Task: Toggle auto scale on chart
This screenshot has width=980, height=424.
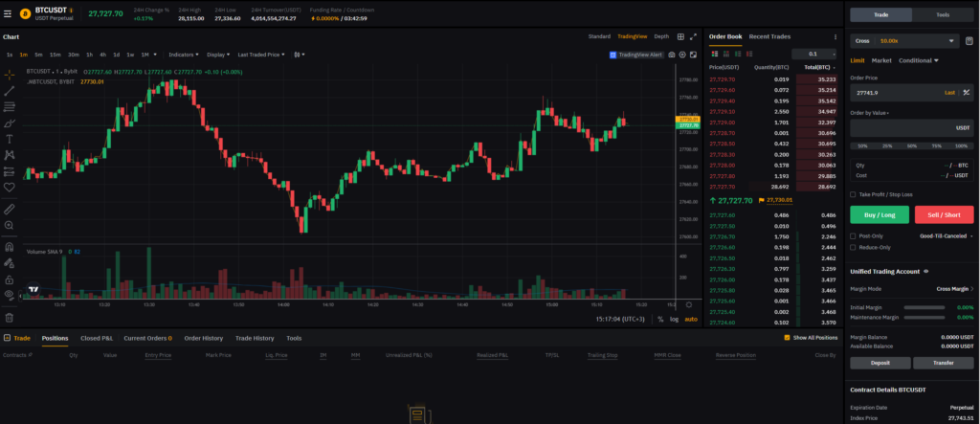Action: point(691,319)
